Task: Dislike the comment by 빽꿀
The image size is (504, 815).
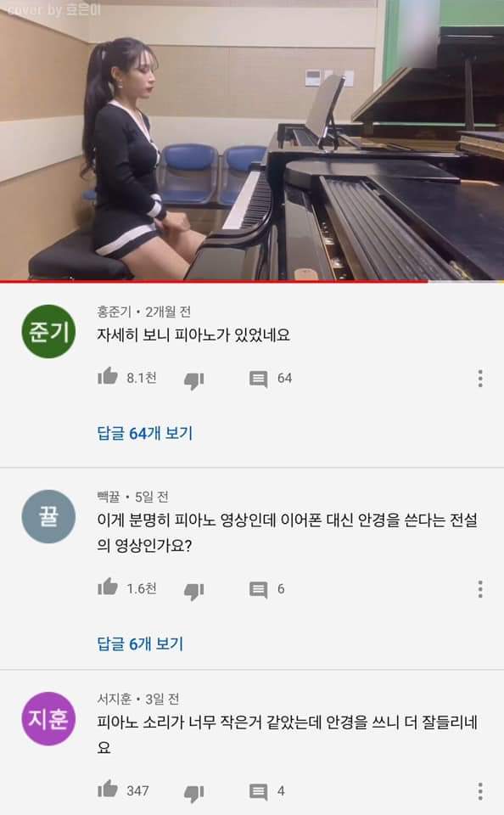Action: click(193, 592)
